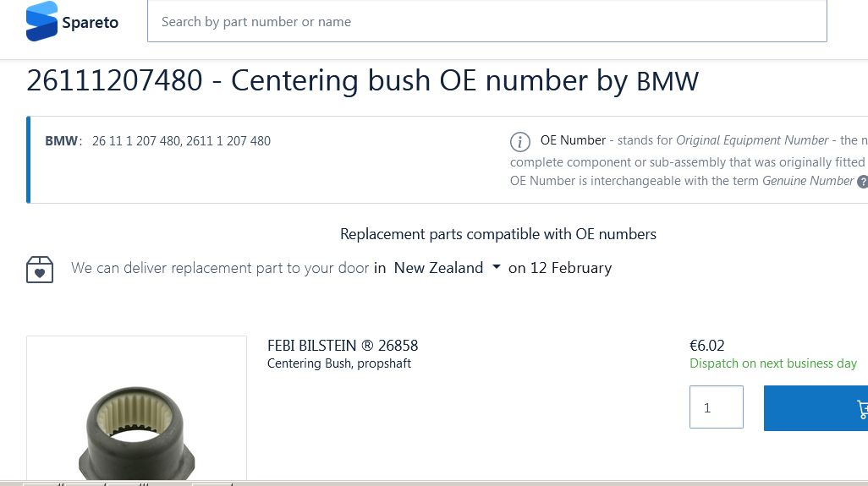This screenshot has height=486, width=868.
Task: Select the 26 11 1 207 480 part number
Action: point(135,141)
